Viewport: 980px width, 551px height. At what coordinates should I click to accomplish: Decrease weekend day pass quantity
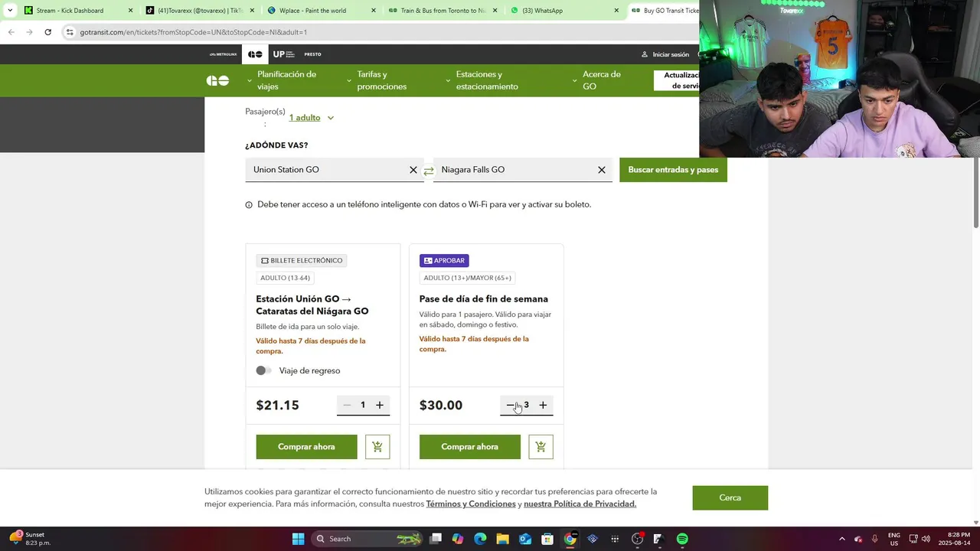[x=510, y=405]
